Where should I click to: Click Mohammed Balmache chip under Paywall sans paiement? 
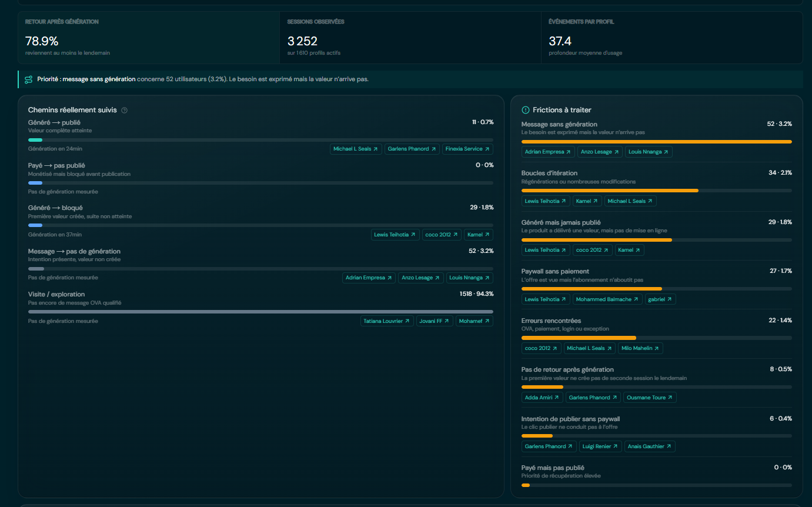607,299
